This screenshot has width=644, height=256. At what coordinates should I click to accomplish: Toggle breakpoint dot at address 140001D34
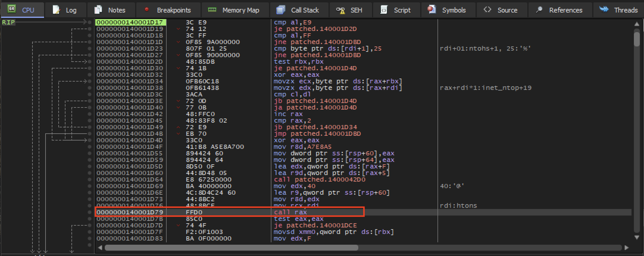pyautogui.click(x=90, y=81)
